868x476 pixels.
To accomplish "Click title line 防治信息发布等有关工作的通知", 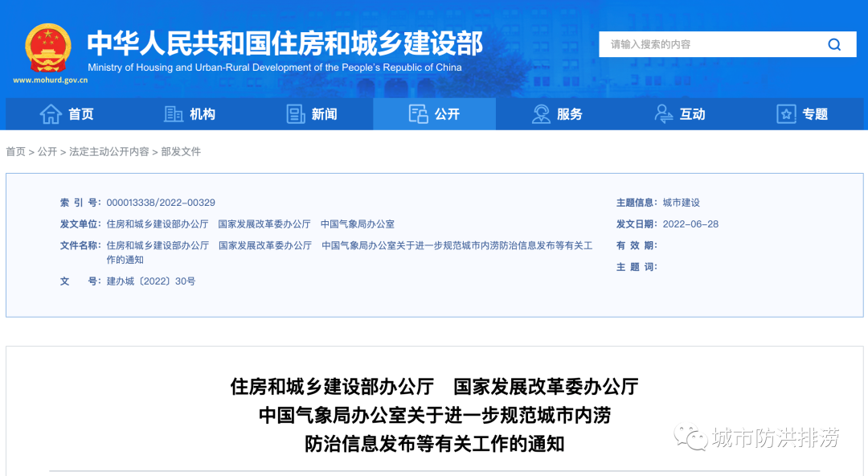I will pos(435,444).
